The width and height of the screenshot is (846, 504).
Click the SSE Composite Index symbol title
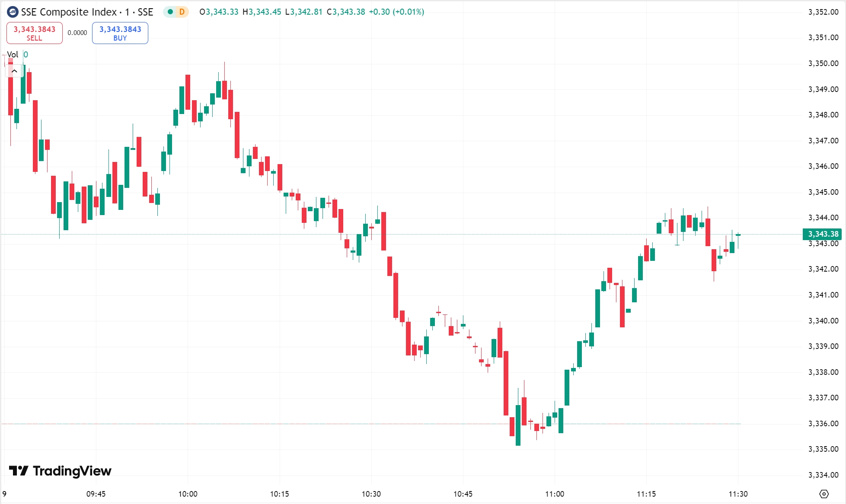pos(87,12)
